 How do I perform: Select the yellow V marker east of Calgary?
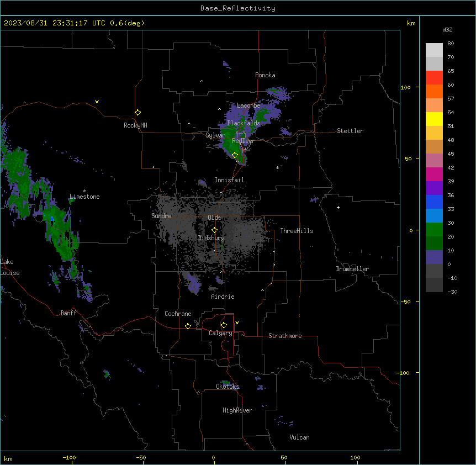point(237,323)
